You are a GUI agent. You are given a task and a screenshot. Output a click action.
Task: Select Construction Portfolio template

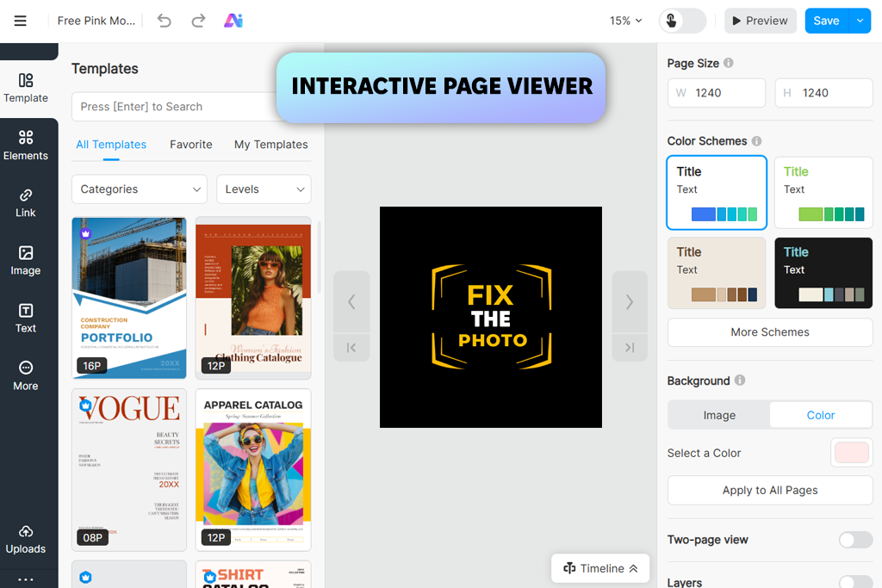[x=129, y=298]
